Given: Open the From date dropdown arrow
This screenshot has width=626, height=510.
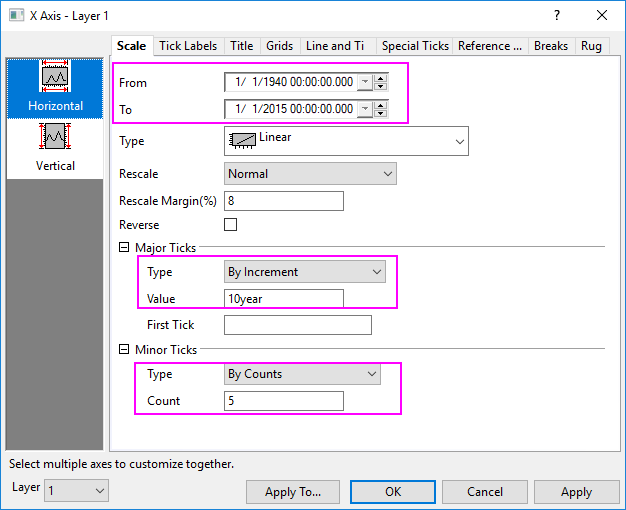Looking at the screenshot, I should (x=364, y=82).
